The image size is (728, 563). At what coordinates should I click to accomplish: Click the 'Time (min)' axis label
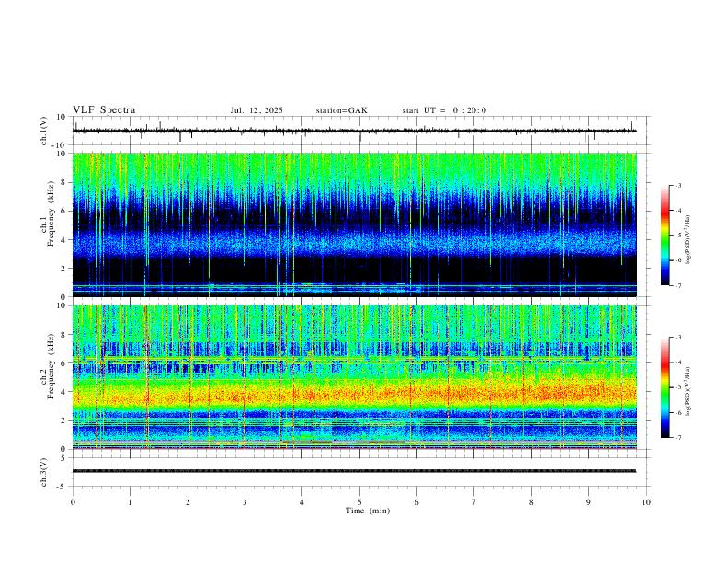click(x=368, y=511)
